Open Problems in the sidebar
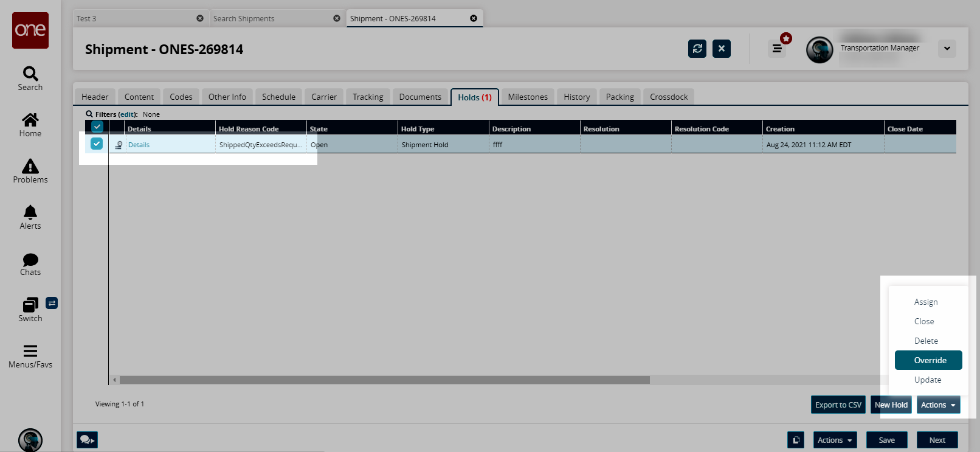The width and height of the screenshot is (980, 452). (30, 172)
